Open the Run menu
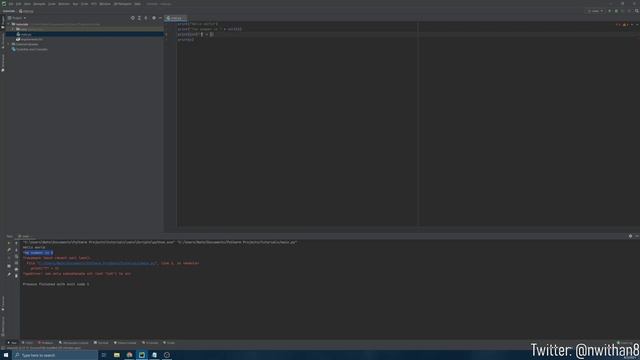This screenshot has height=360, width=640. coord(75,4)
